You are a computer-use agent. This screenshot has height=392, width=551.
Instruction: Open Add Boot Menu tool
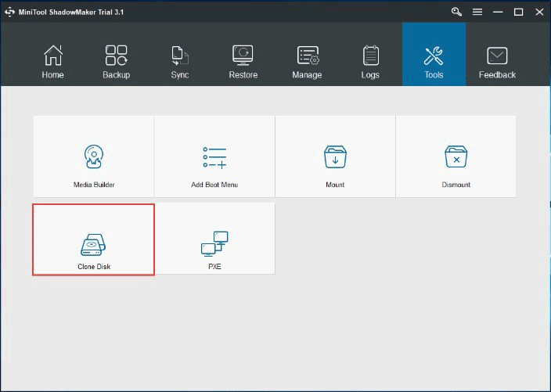[x=214, y=156]
